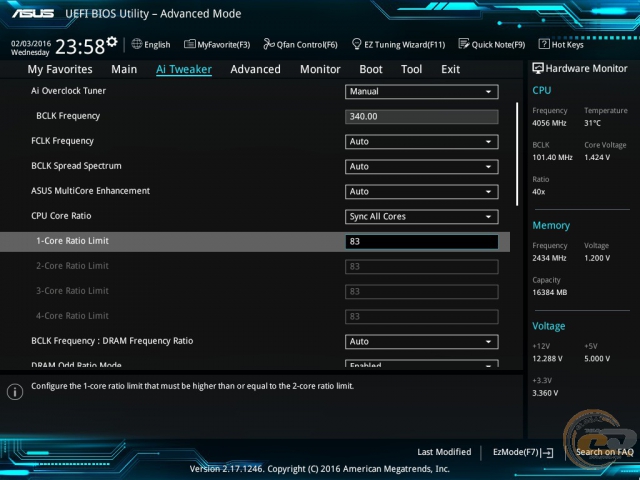This screenshot has height=480, width=640.
Task: Open the BCLK Spread Spectrum dropdown
Action: click(422, 167)
